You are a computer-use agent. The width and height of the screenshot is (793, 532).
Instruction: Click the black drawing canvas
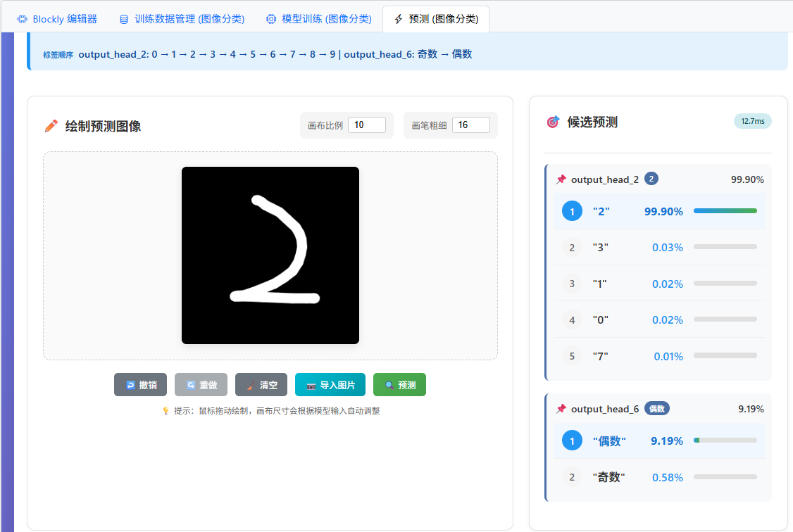tap(270, 255)
